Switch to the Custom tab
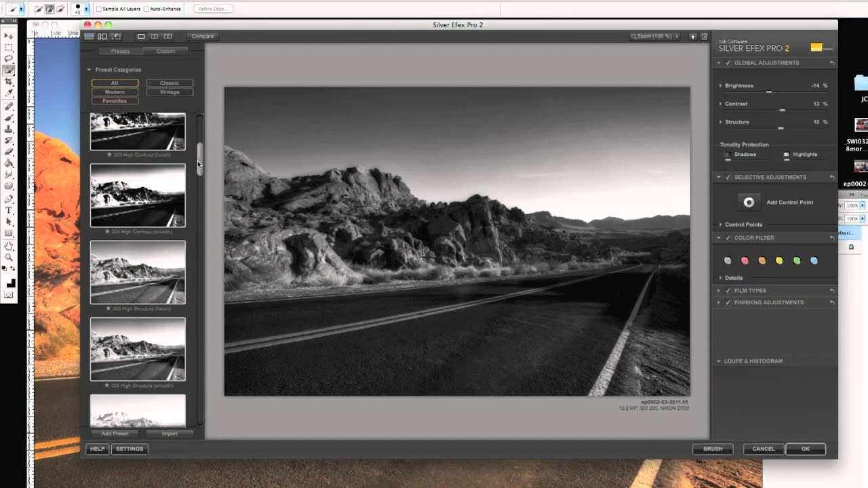The image size is (868, 488). pyautogui.click(x=165, y=52)
